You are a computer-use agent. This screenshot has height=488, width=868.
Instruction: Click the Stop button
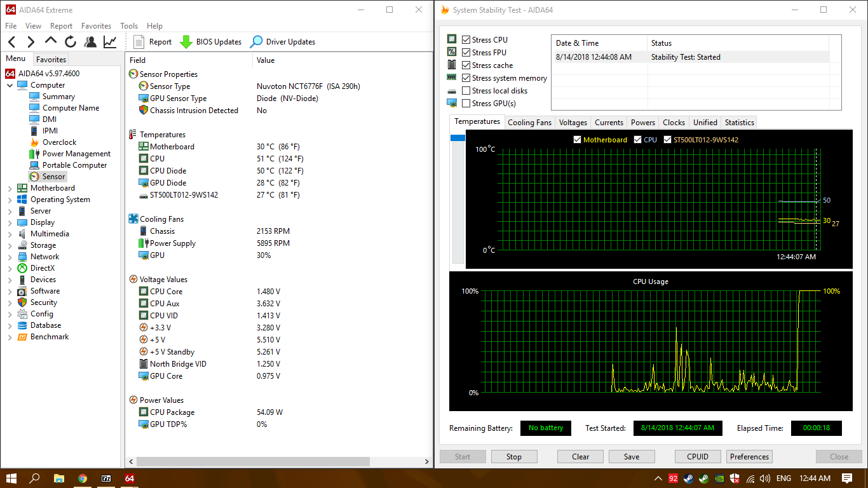point(513,456)
